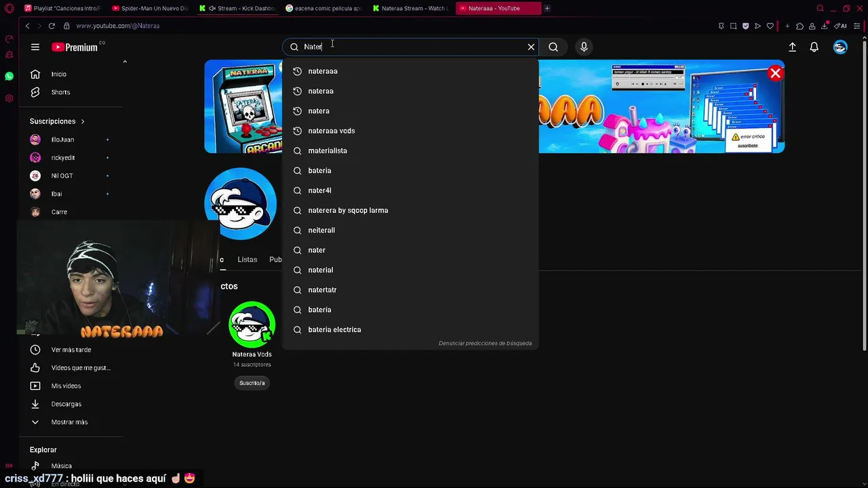868x488 pixels.
Task: Click the magnifier search submit button
Action: click(x=553, y=47)
